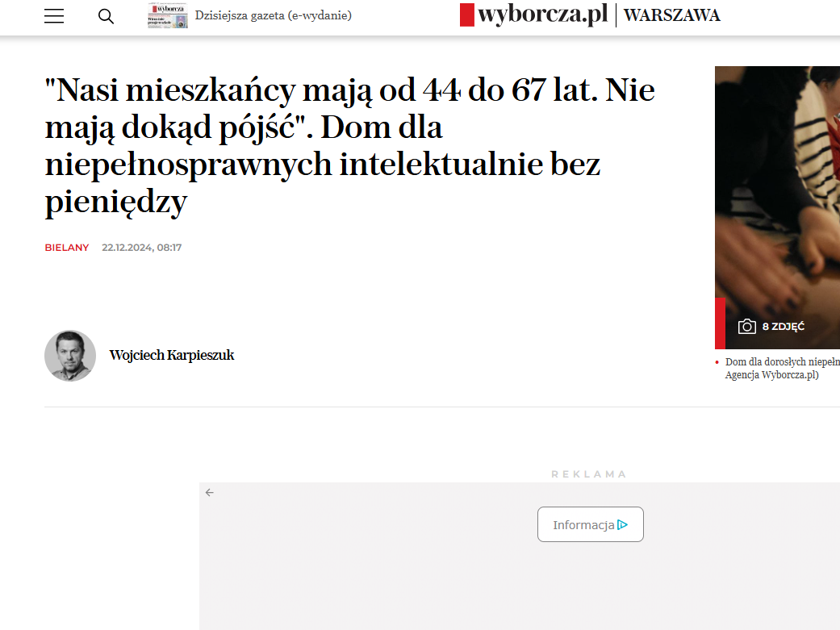Open the BIELANY category tag
Screen dimensions: 840x630
[67, 248]
